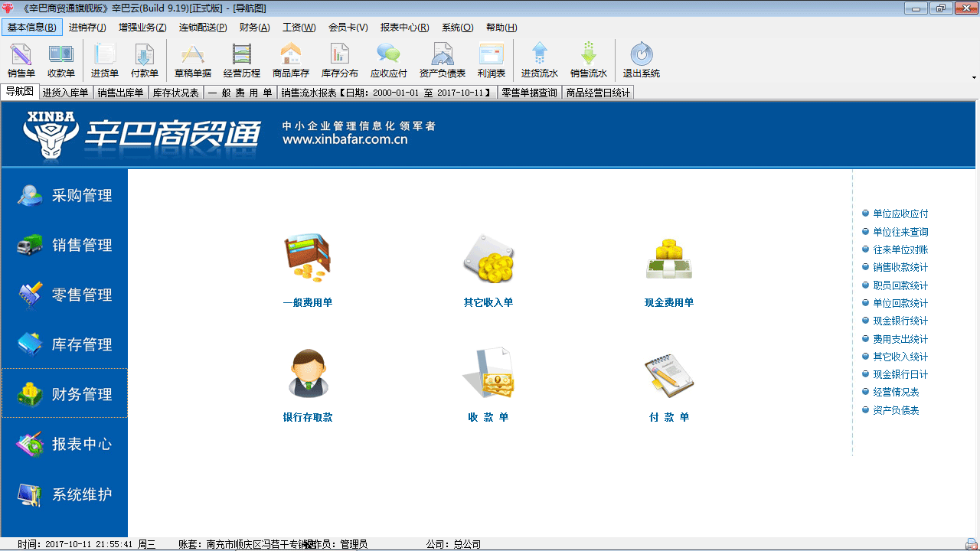The height and width of the screenshot is (551, 980).
Task: Open the 销售单 toolbar icon
Action: pyautogui.click(x=21, y=61)
